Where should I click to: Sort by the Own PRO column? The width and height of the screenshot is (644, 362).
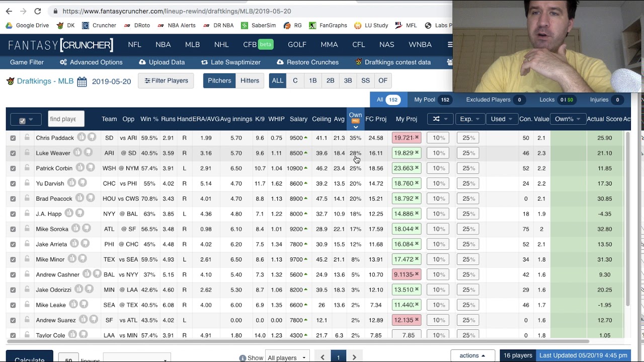(x=355, y=119)
